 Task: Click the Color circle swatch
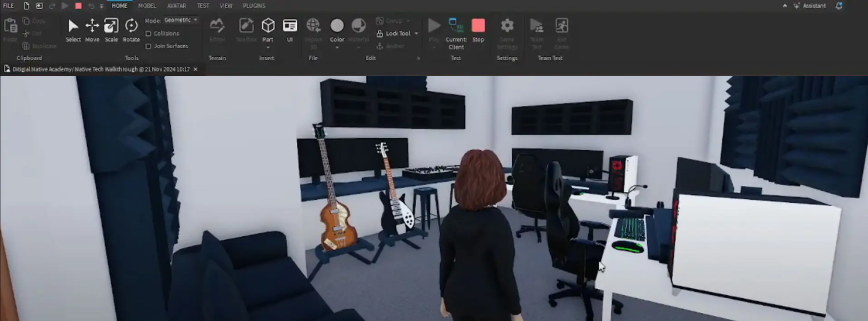[x=337, y=26]
